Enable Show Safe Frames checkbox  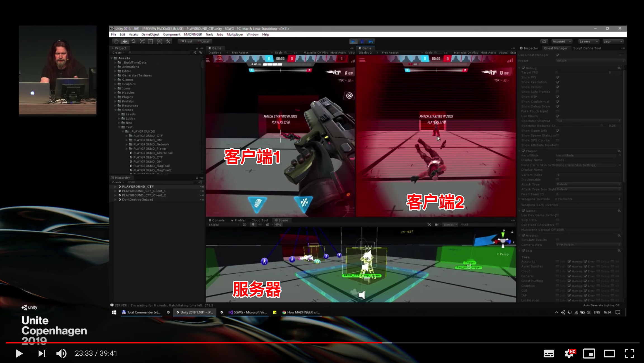557,92
